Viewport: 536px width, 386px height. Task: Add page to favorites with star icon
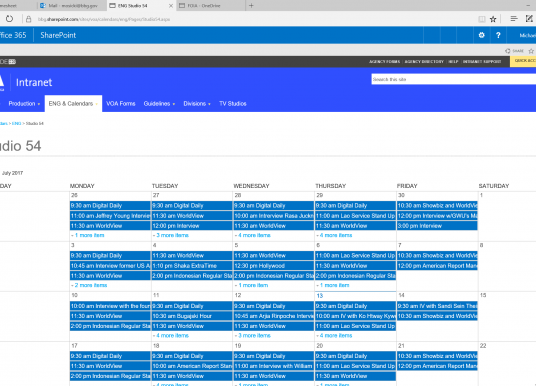point(493,19)
